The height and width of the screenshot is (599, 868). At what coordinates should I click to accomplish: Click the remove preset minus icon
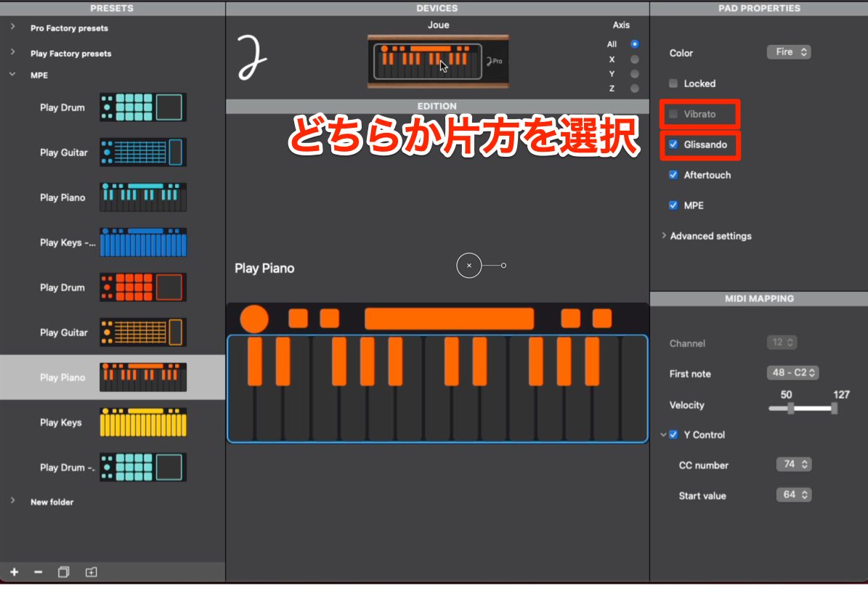coord(38,572)
